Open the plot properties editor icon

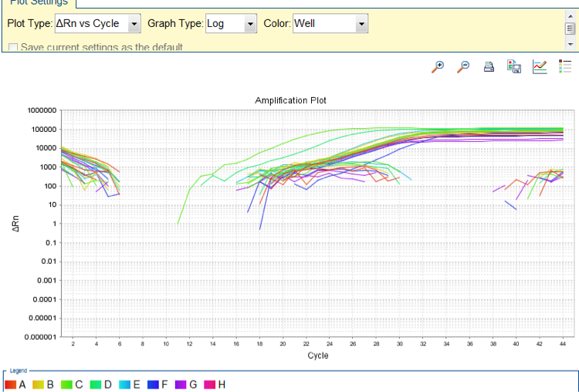tap(540, 66)
